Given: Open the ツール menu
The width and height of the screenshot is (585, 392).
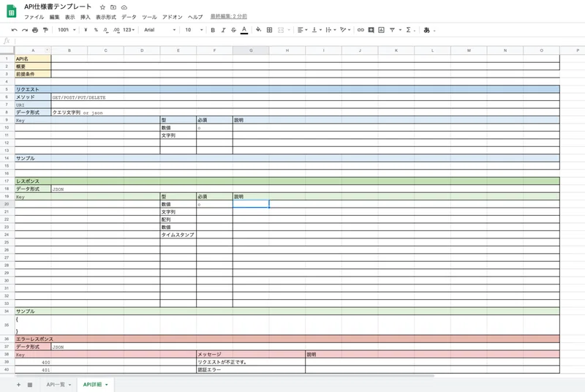Looking at the screenshot, I should pyautogui.click(x=149, y=17).
